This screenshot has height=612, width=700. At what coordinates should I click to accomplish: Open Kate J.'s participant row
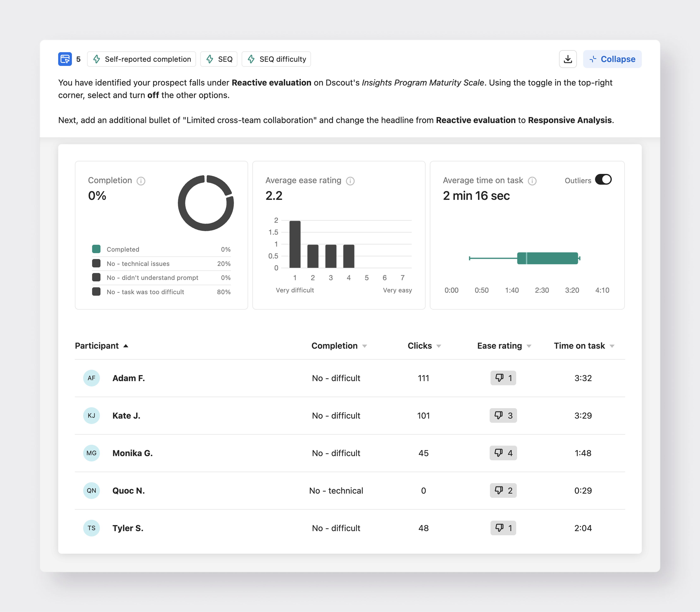[126, 416]
